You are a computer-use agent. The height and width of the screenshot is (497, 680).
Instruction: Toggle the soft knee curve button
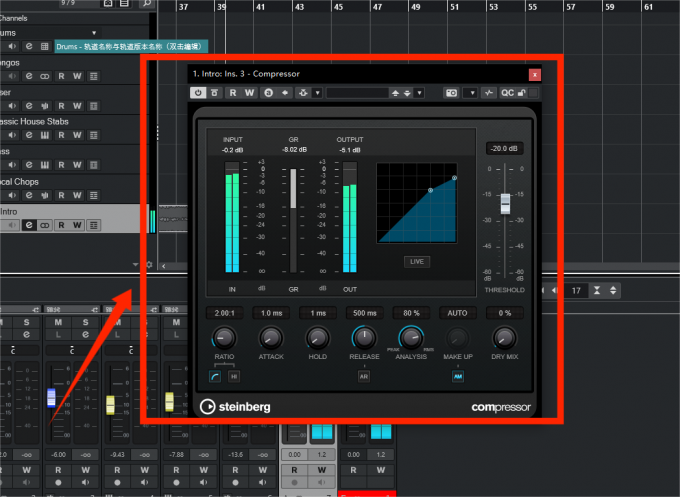pos(215,376)
